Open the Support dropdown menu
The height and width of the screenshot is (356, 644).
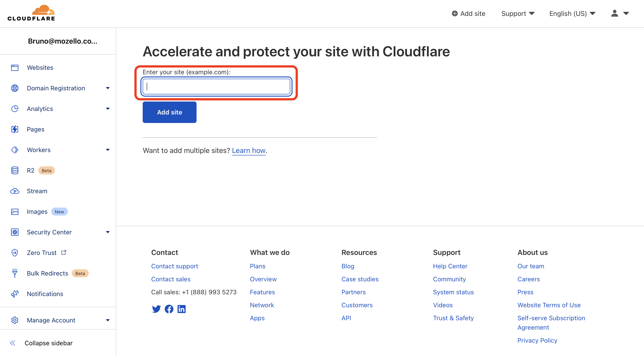(518, 13)
